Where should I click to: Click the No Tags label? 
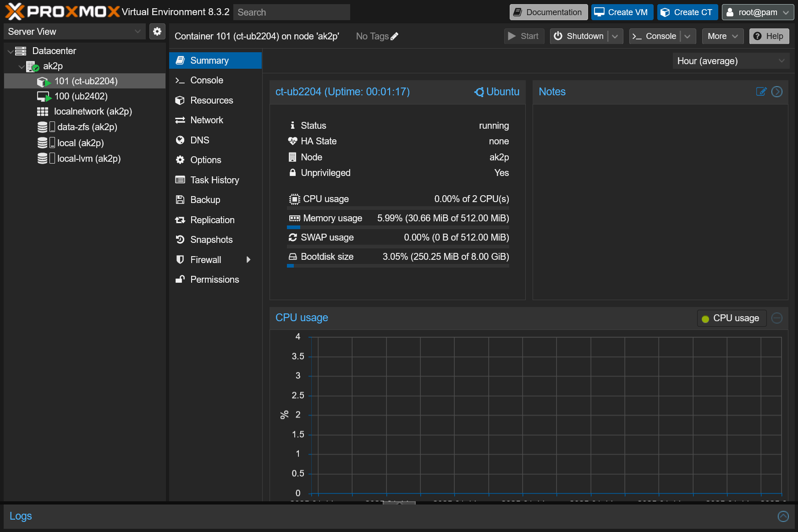(372, 36)
